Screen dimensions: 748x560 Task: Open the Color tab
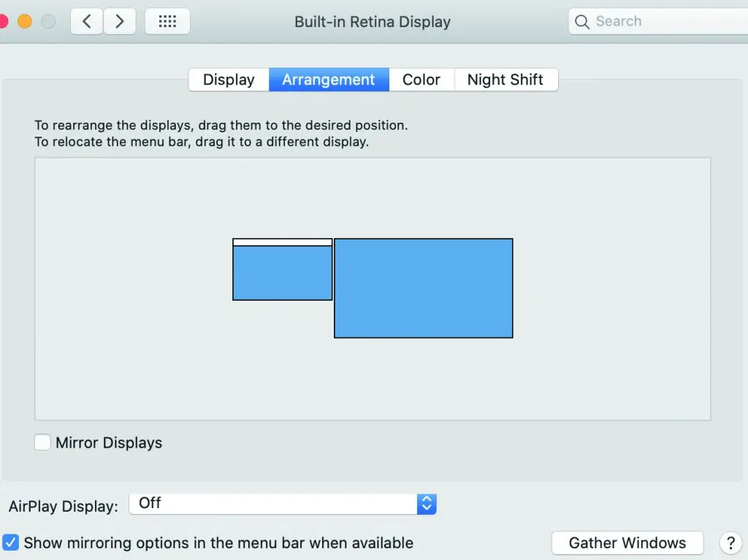[x=421, y=80]
